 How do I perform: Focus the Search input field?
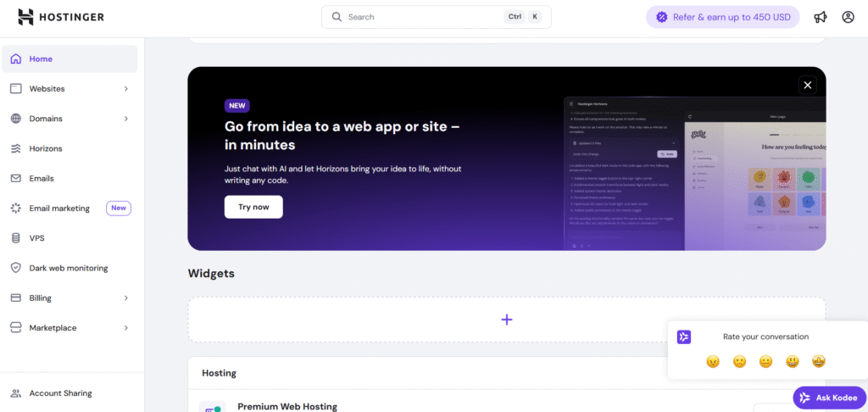(x=437, y=17)
